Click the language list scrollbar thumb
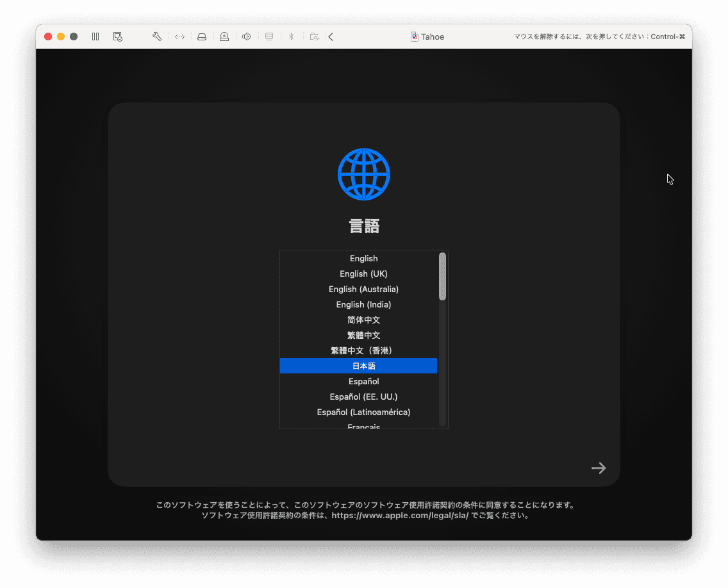Image resolution: width=728 pixels, height=588 pixels. point(442,276)
